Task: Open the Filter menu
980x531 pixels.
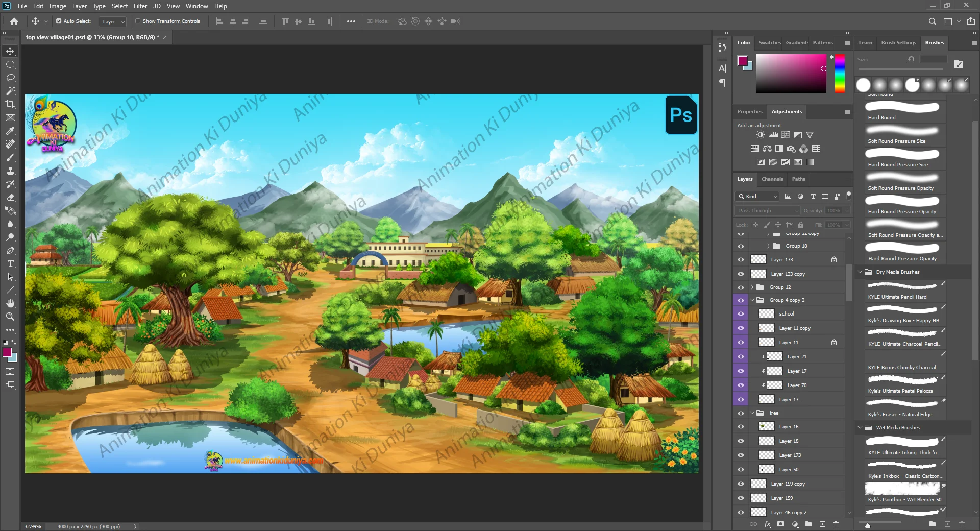Action: (140, 6)
